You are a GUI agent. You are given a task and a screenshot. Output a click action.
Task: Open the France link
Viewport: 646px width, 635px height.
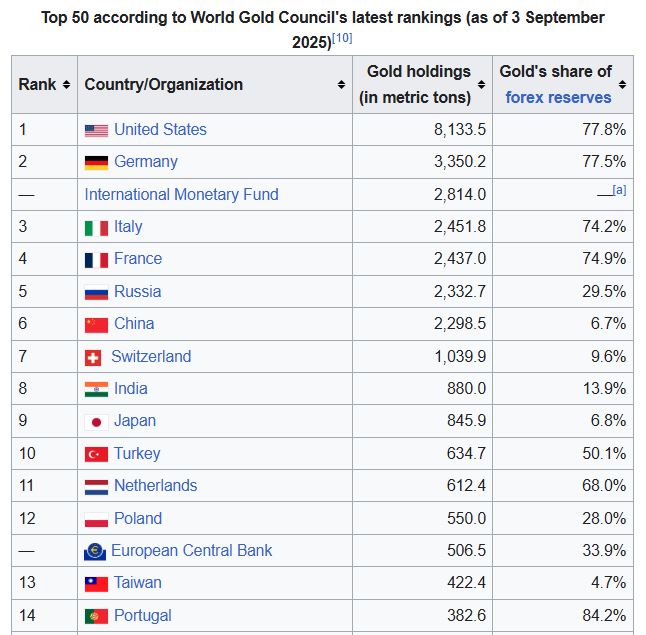pos(138,259)
